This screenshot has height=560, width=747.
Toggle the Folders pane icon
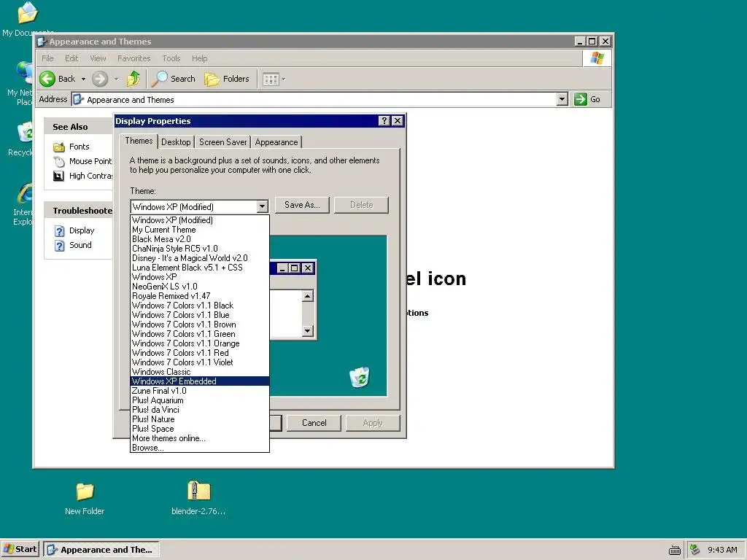point(212,79)
